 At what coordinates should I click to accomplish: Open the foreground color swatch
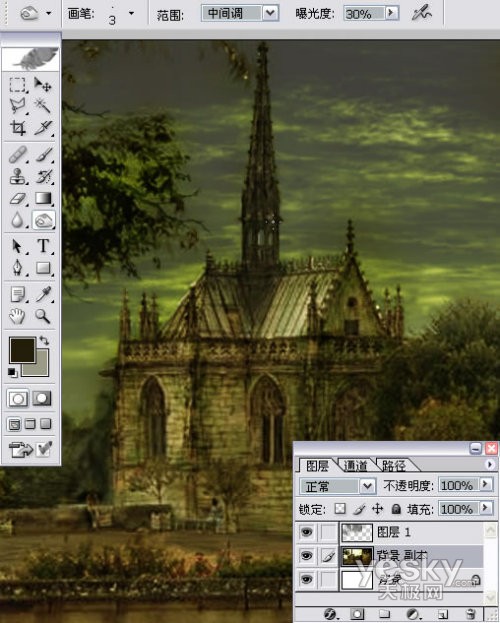22,350
